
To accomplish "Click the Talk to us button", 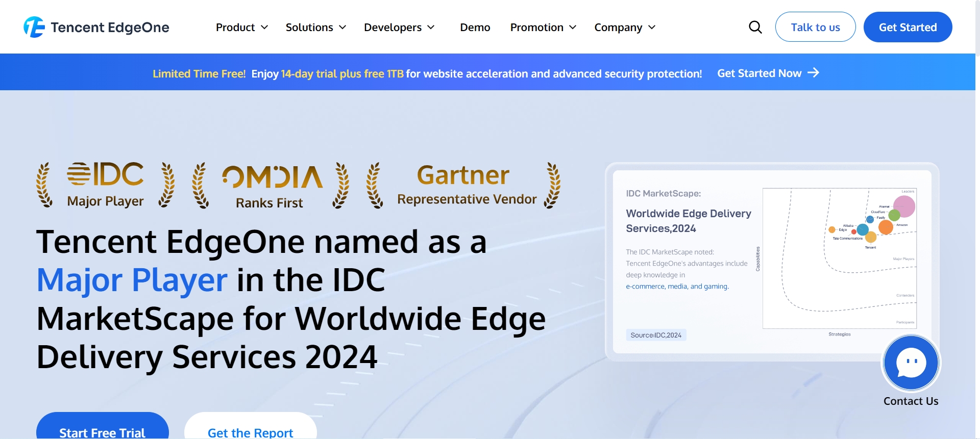I will click(815, 27).
